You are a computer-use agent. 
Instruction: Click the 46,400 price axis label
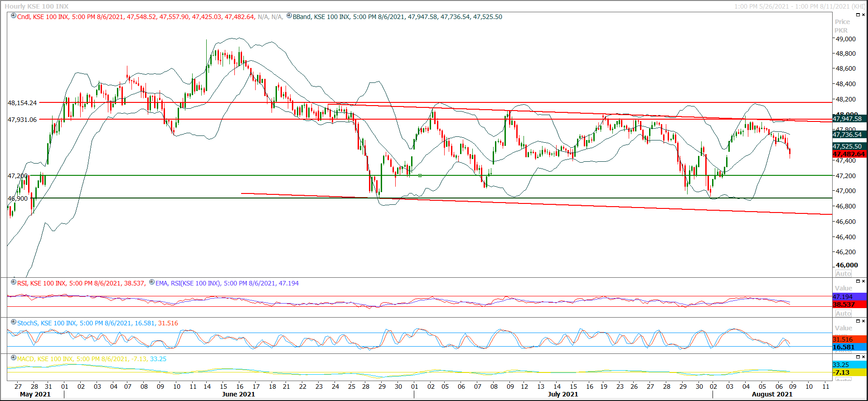coord(846,237)
